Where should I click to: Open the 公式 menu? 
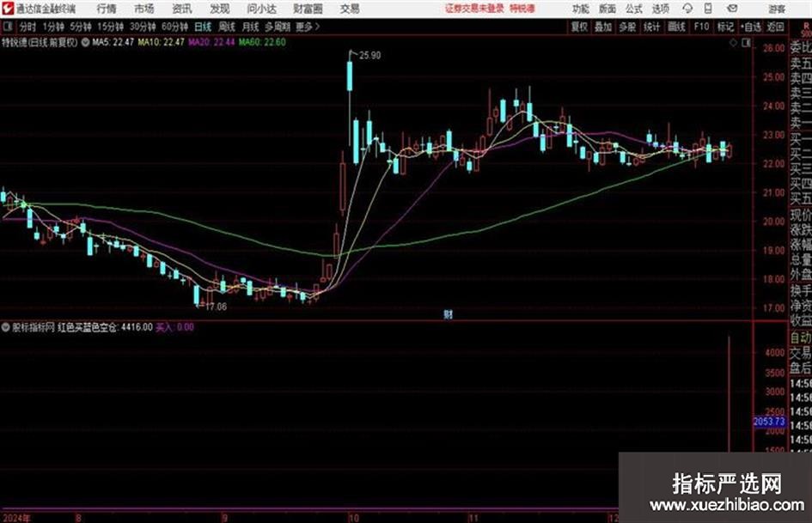click(x=634, y=9)
